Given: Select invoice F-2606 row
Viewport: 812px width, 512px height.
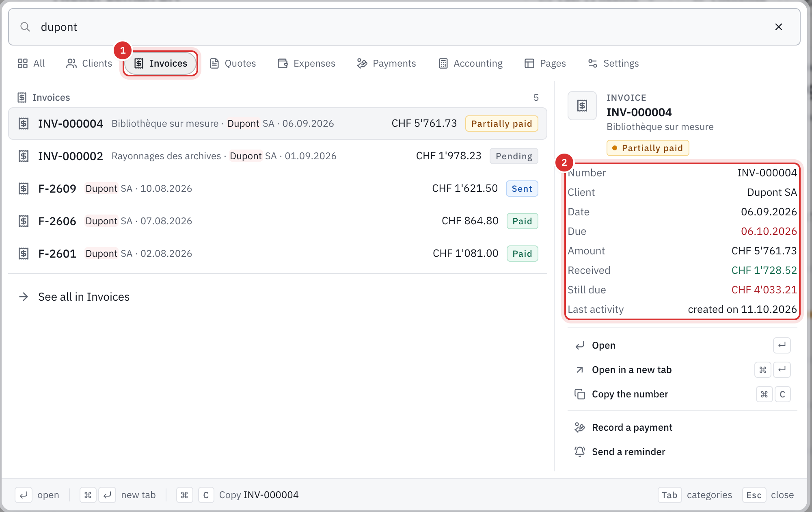Looking at the screenshot, I should 278,221.
